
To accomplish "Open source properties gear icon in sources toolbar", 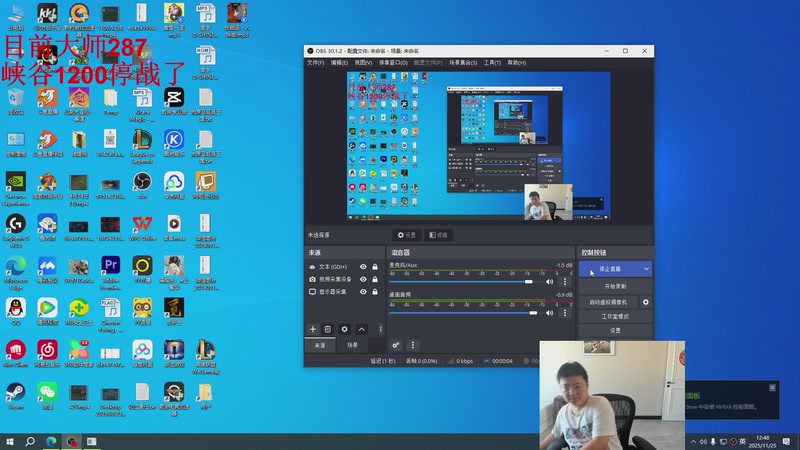I will [x=344, y=329].
